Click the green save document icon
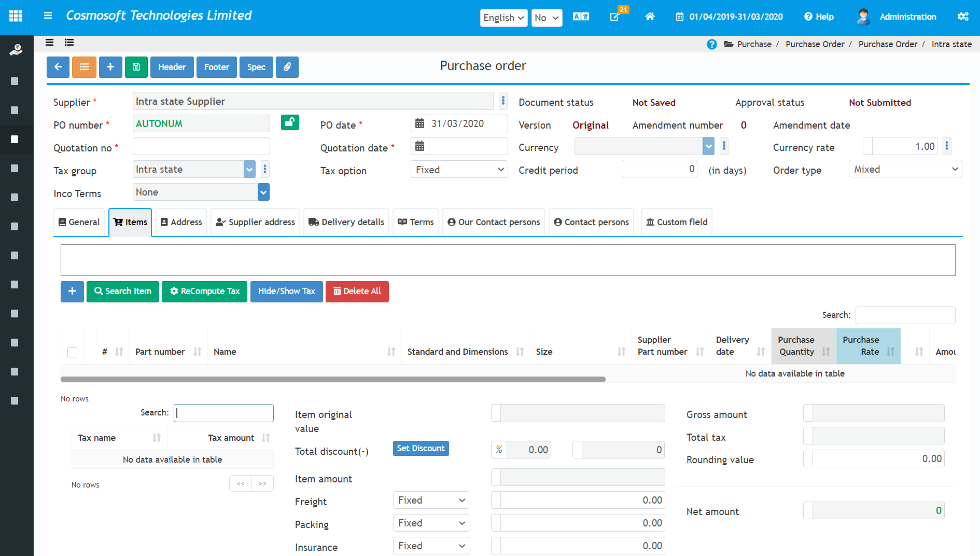Viewport: 980px width, 556px height. tap(136, 67)
